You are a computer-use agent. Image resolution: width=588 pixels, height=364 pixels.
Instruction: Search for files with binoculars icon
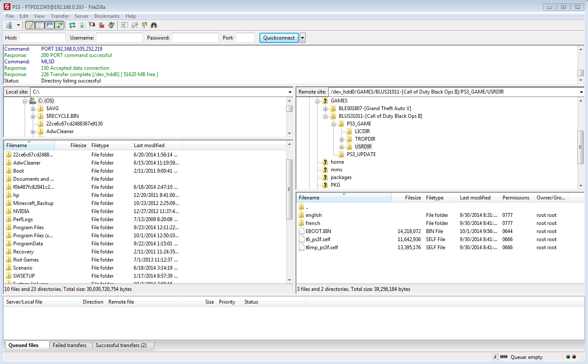click(154, 25)
